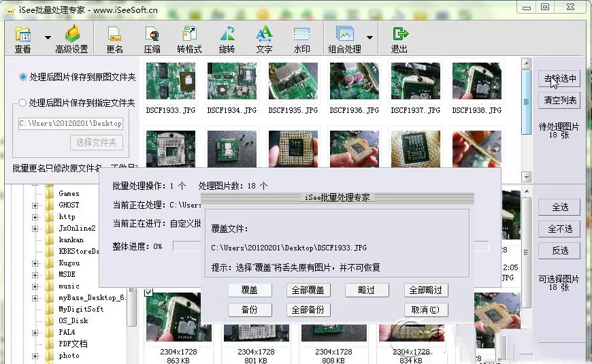The image size is (592, 364).
Task: Click 备份 backup button
Action: (x=250, y=310)
